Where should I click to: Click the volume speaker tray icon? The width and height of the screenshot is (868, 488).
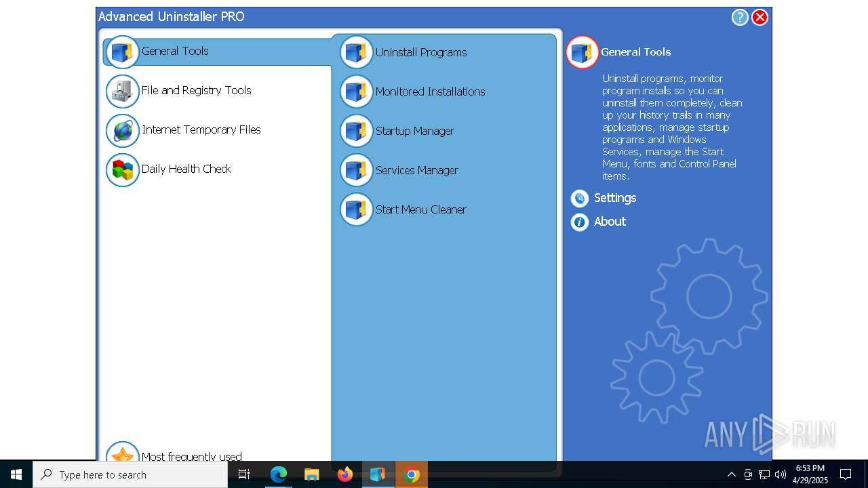(x=781, y=474)
